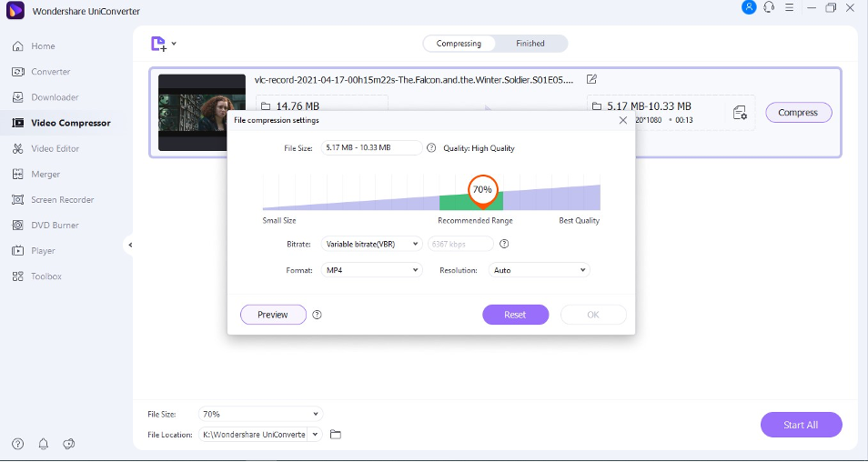Click the Best Quality label
The image size is (868, 462).
point(579,220)
